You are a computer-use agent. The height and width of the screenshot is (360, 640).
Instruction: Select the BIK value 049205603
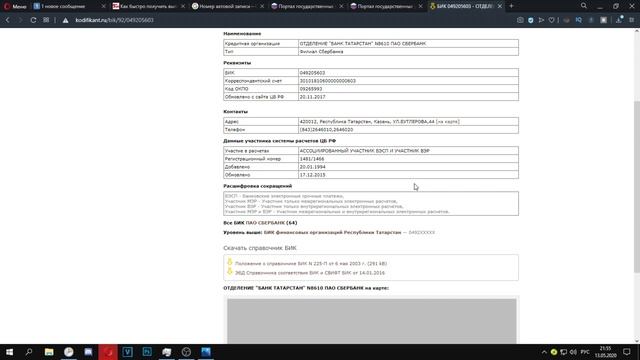click(x=312, y=73)
